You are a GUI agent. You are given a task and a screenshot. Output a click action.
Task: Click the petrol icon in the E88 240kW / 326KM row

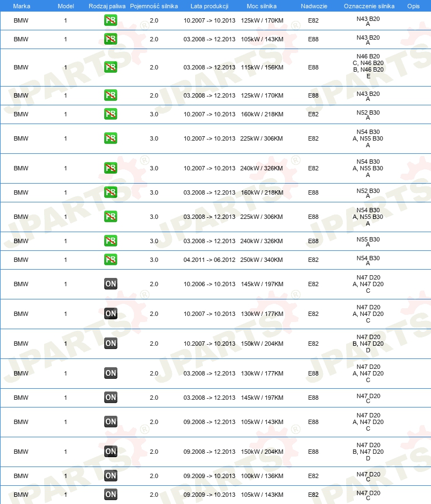pyautogui.click(x=110, y=241)
